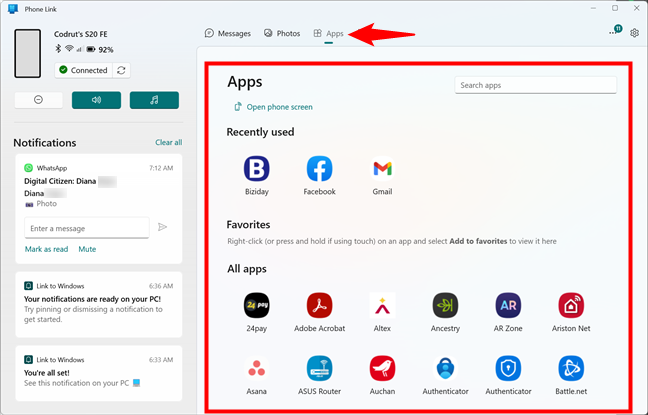
Task: Refresh the phone connection
Action: tap(121, 70)
